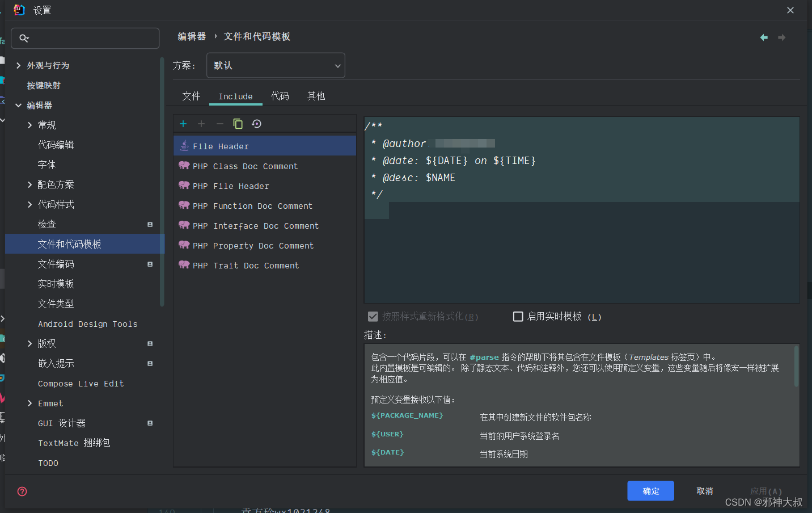Image resolution: width=812 pixels, height=513 pixels.
Task: Focus the settings search field
Action: coord(85,38)
